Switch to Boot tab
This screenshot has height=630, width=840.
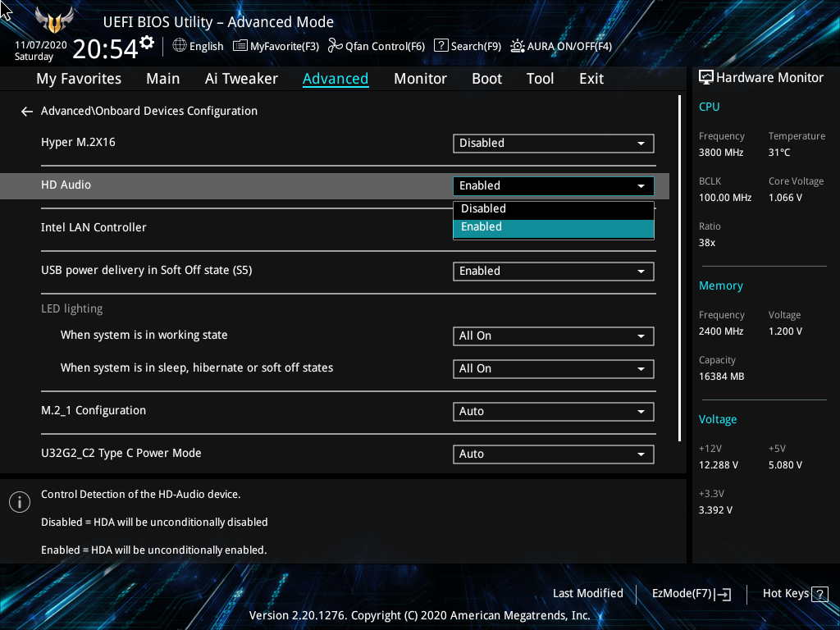click(486, 79)
